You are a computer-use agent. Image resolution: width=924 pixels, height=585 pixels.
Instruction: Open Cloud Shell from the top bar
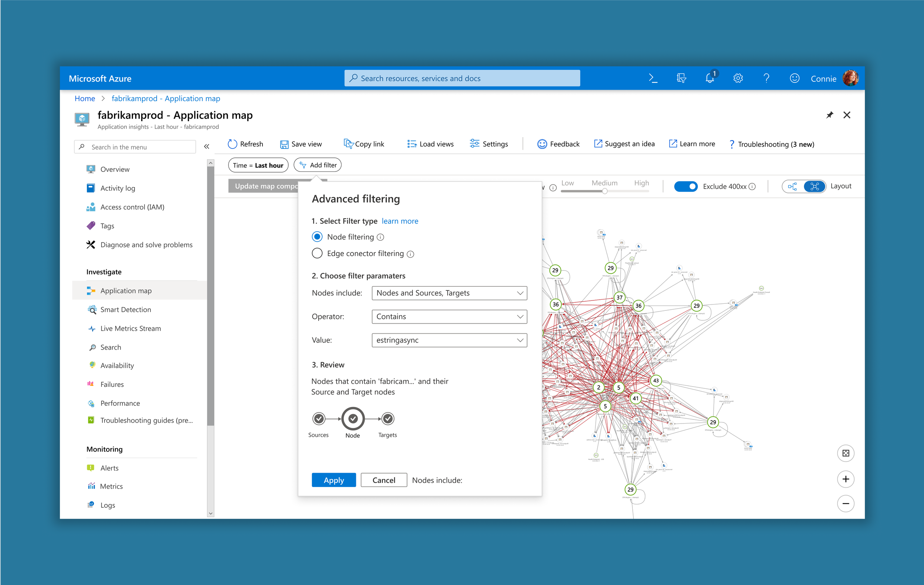[653, 78]
